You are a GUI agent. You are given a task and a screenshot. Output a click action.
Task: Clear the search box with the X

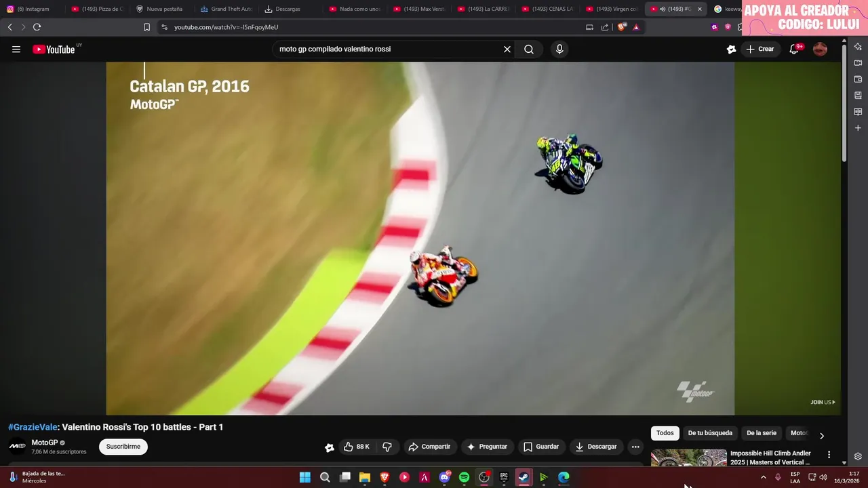(x=507, y=49)
